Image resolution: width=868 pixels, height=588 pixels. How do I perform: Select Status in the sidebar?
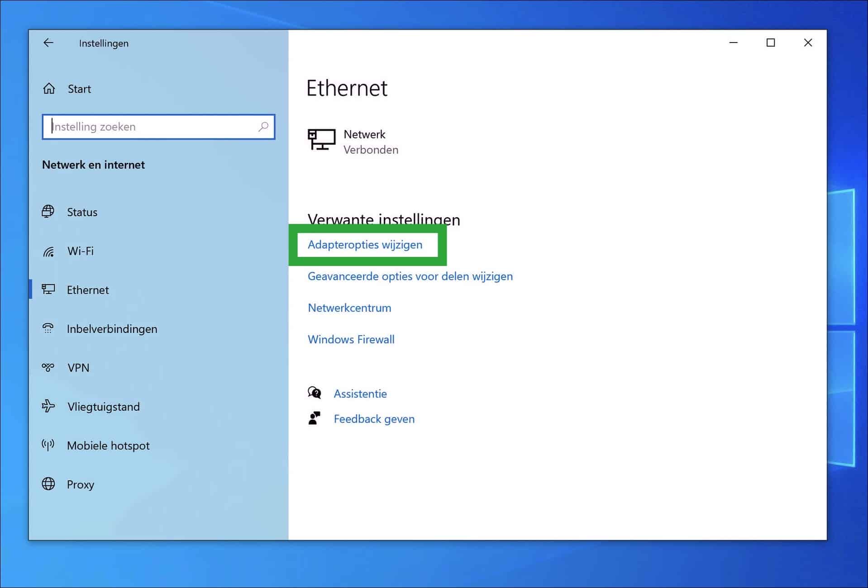(82, 212)
